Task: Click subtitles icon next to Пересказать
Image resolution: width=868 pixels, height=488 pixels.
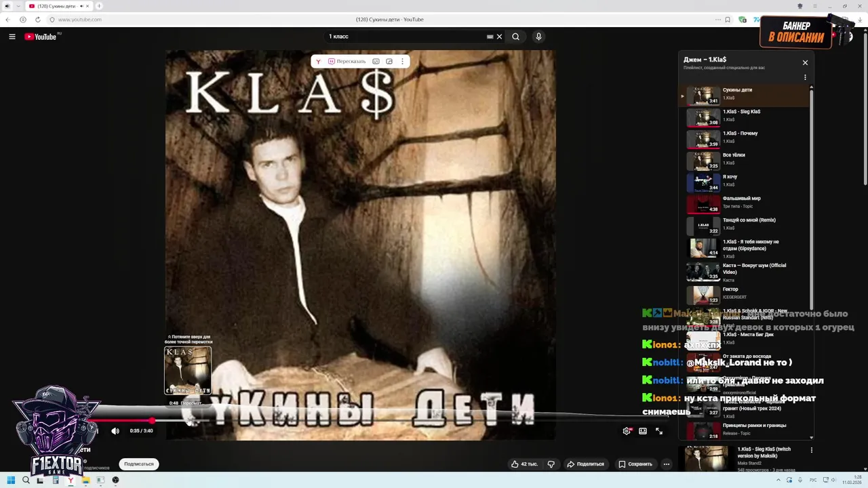Action: [x=376, y=61]
